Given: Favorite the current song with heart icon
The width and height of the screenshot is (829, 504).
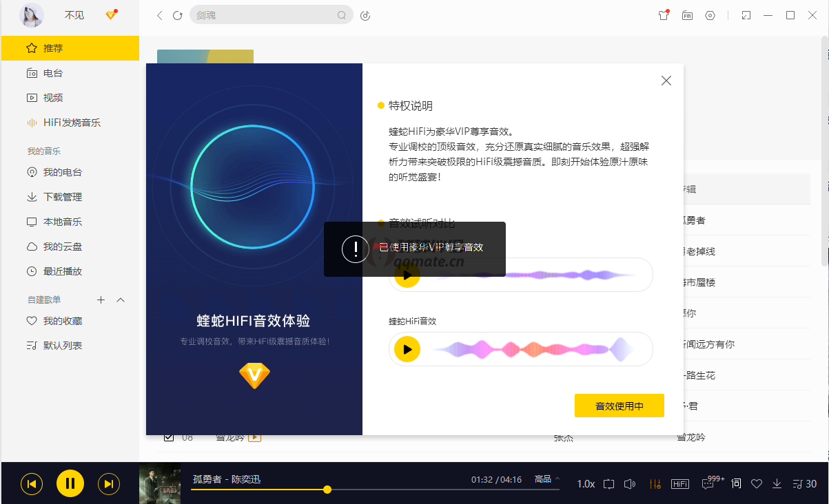Looking at the screenshot, I should [x=757, y=484].
